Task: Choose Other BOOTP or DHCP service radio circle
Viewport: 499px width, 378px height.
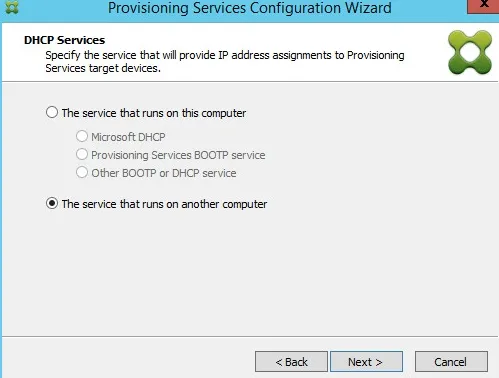Action: pyautogui.click(x=82, y=172)
